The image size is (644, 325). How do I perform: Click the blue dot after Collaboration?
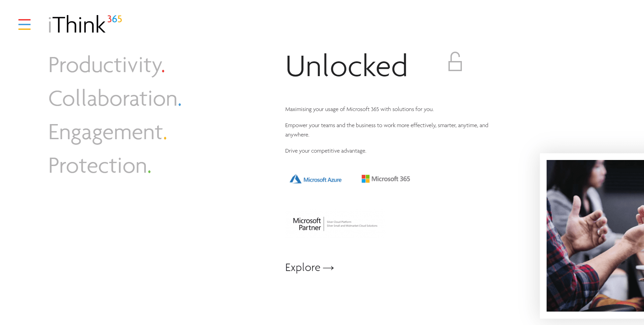pos(180,105)
